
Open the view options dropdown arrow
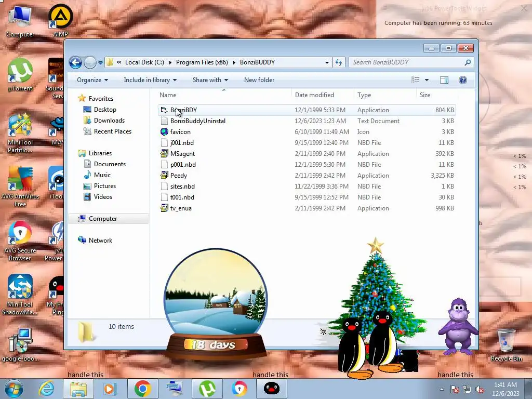(x=427, y=80)
